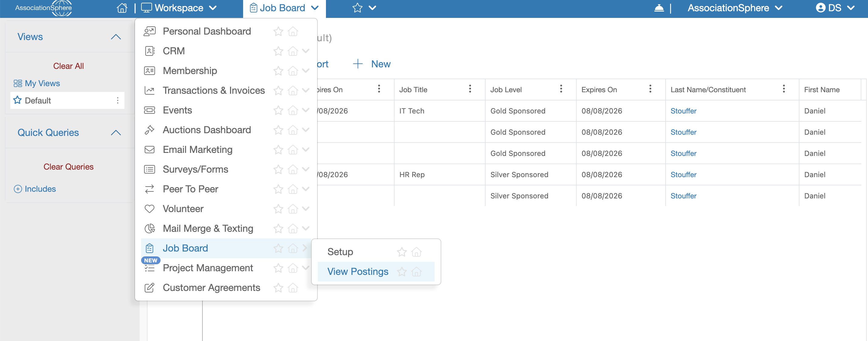Click the Volunteer heart icon
The height and width of the screenshot is (341, 868).
click(x=149, y=209)
